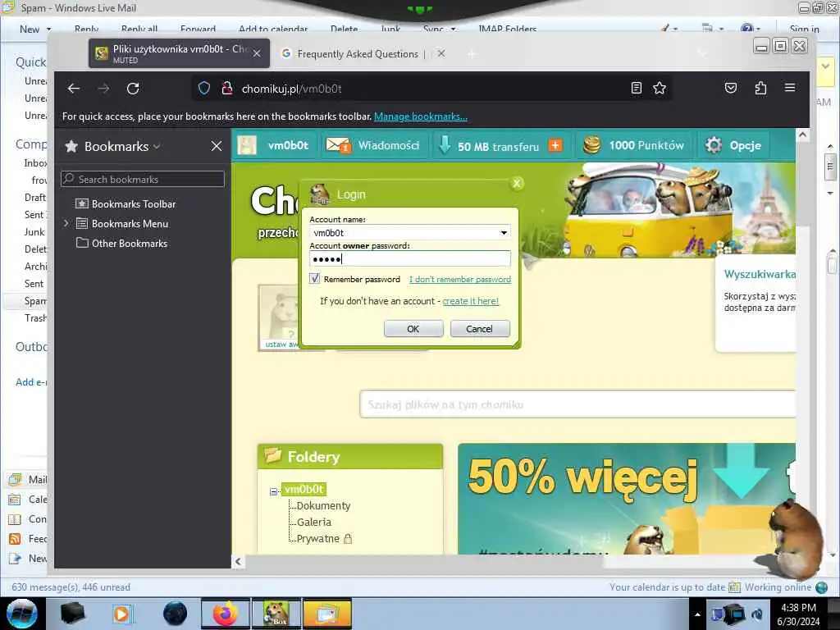Go back in Firefox
840x630 pixels.
[74, 89]
